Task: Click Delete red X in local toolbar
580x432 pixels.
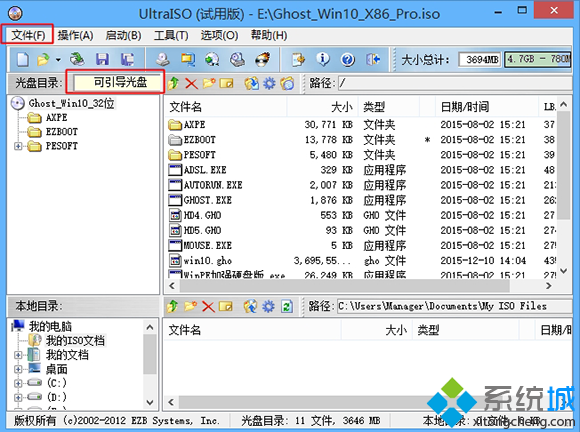Action: coord(208,306)
